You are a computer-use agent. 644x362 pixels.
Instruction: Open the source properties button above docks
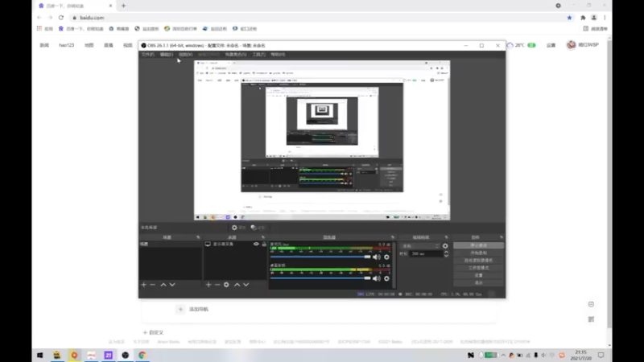(238, 228)
